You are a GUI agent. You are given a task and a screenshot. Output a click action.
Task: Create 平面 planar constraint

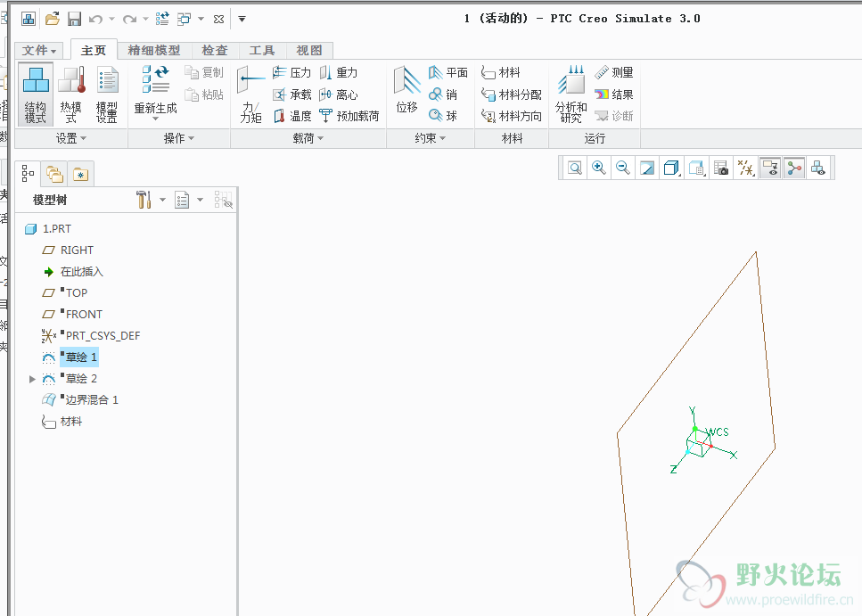tap(448, 72)
